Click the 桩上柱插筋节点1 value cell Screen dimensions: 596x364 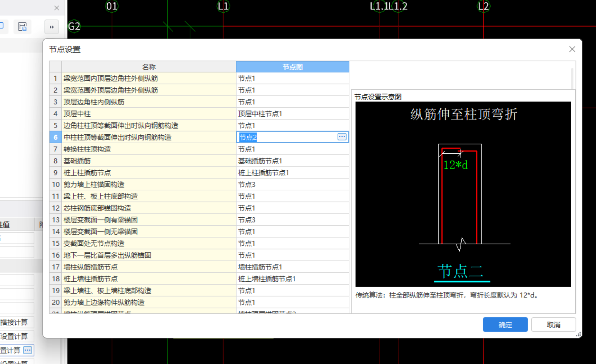coord(292,172)
